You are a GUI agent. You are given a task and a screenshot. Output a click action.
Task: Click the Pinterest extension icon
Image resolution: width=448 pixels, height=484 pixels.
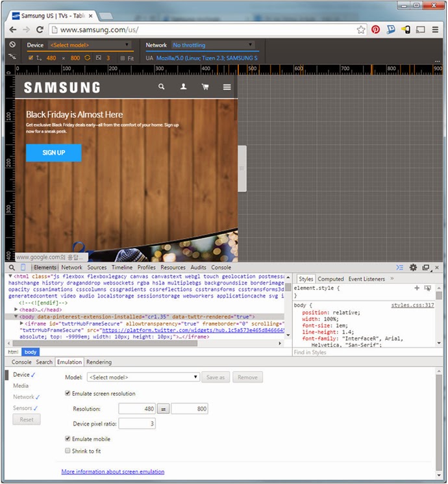376,30
